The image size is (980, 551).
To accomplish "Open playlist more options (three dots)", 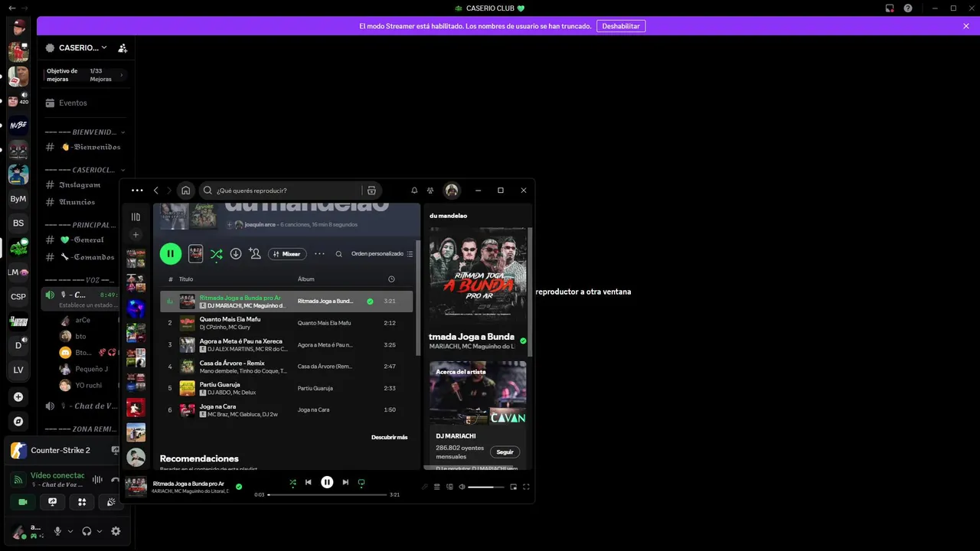I will [319, 253].
